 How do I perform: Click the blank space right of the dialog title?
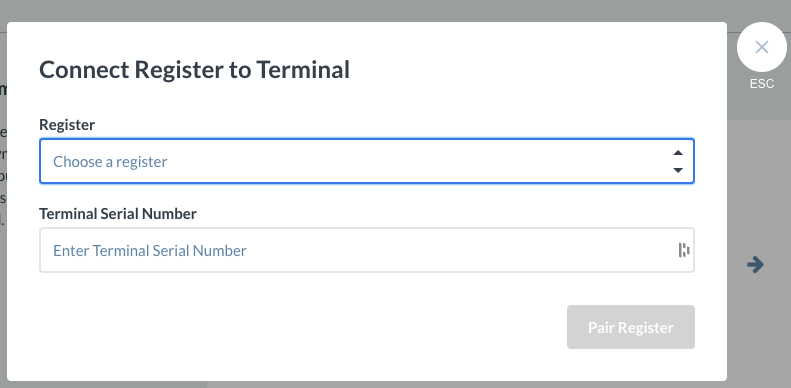[x=530, y=70]
